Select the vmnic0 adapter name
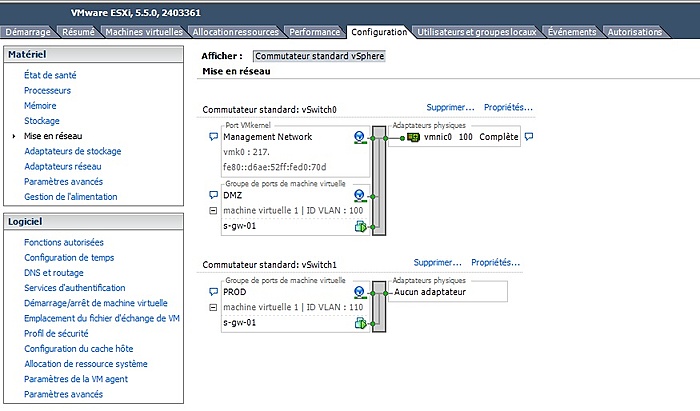The width and height of the screenshot is (700, 411). pos(438,137)
